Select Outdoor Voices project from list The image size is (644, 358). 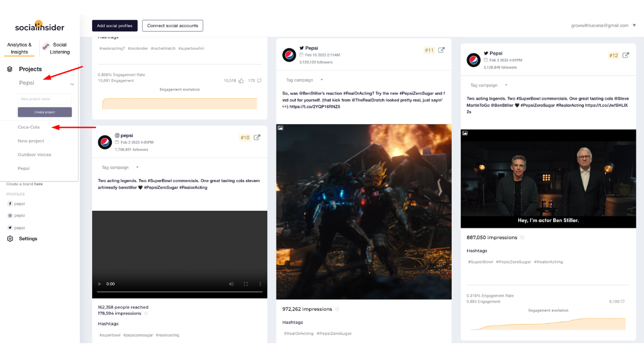[x=34, y=154]
